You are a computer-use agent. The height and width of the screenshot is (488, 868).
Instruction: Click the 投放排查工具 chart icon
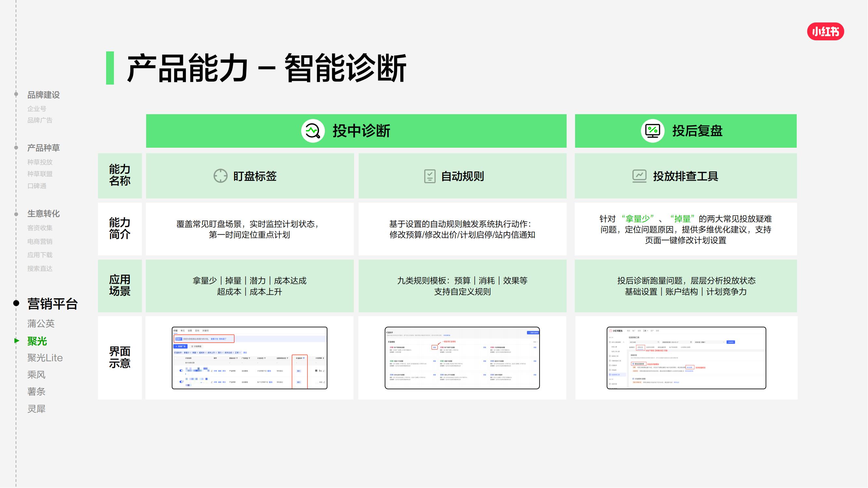[639, 176]
